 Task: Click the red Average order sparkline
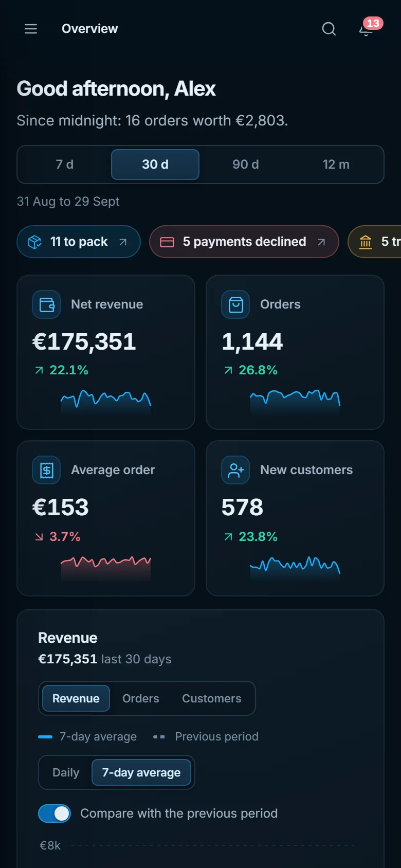(106, 568)
